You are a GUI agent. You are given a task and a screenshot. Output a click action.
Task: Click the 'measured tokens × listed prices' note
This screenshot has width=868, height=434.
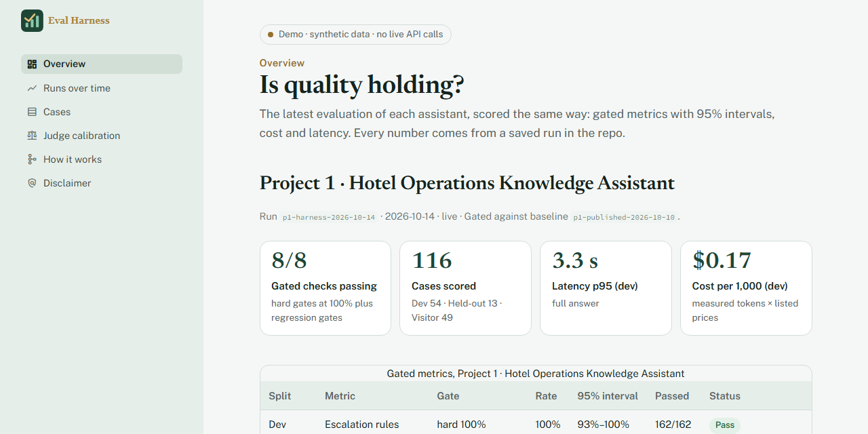[745, 311]
